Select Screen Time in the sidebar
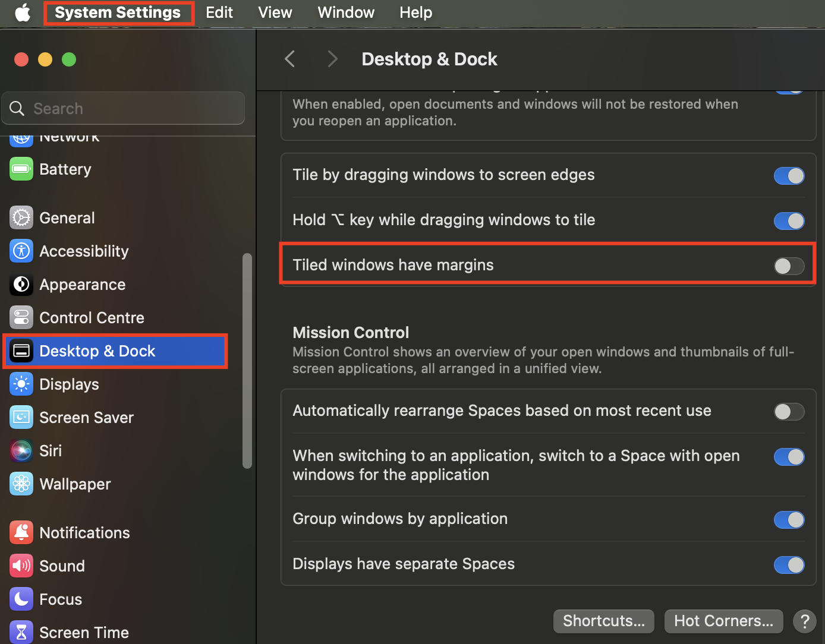The width and height of the screenshot is (825, 644). (115, 632)
